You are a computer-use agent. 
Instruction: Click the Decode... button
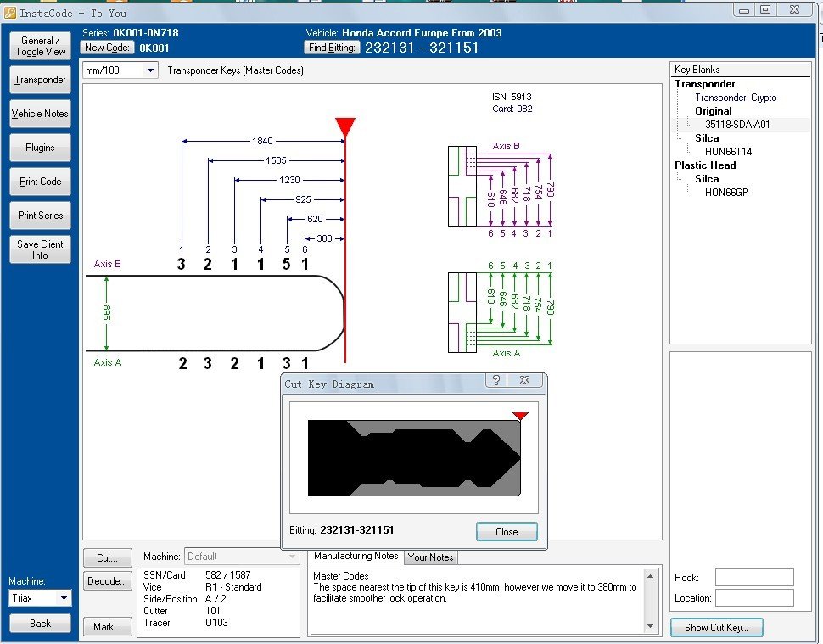[108, 581]
